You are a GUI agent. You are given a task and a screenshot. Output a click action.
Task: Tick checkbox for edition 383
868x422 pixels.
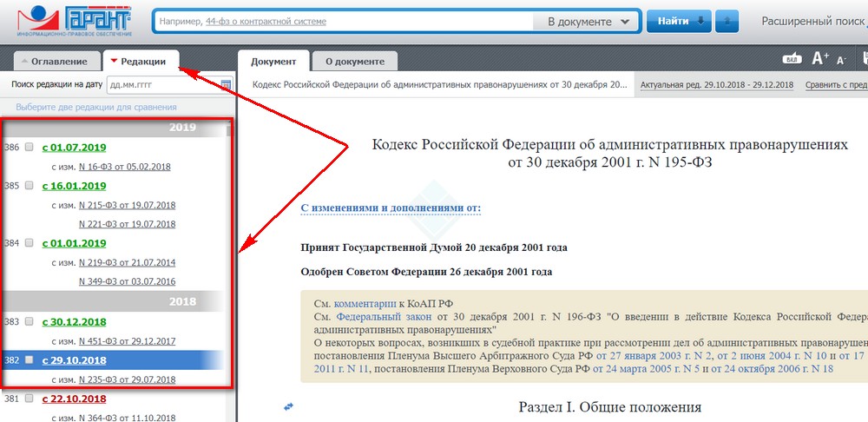click(30, 322)
